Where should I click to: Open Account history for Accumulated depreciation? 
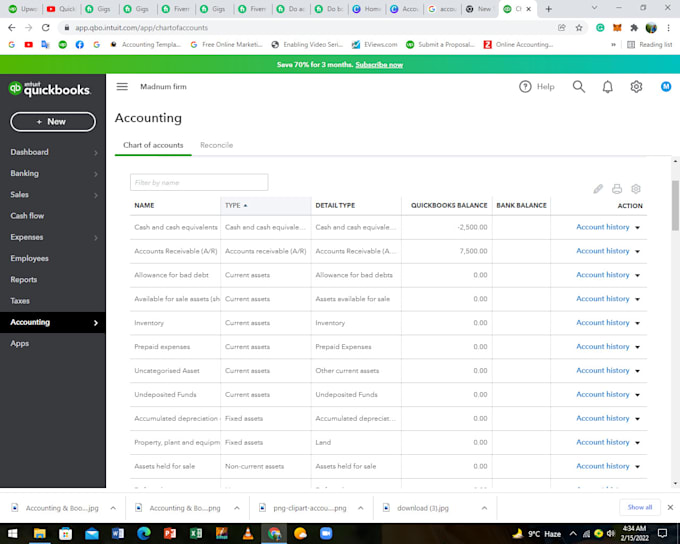tap(602, 418)
